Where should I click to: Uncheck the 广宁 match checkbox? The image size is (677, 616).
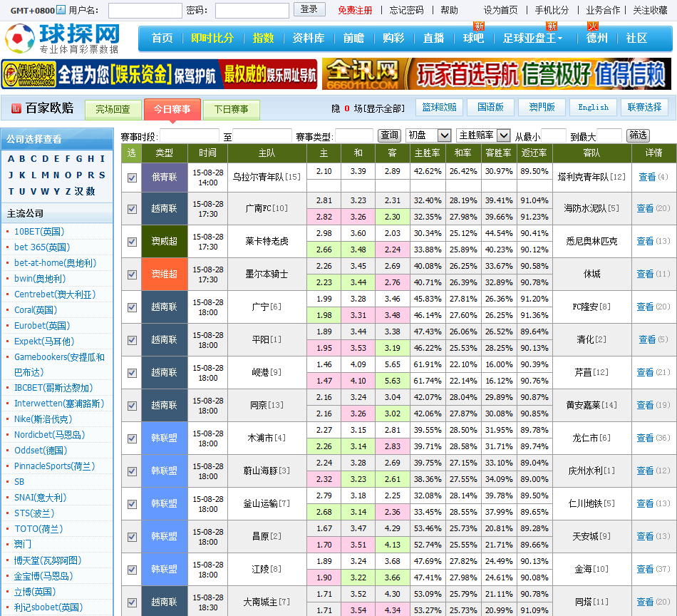coord(132,307)
